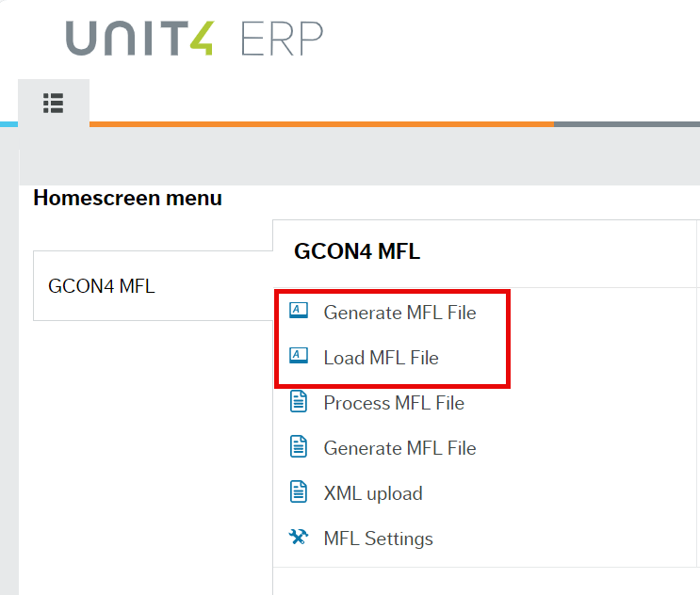Viewport: 700px width, 595px height.
Task: Click the Homescreen menu heading
Action: click(127, 198)
